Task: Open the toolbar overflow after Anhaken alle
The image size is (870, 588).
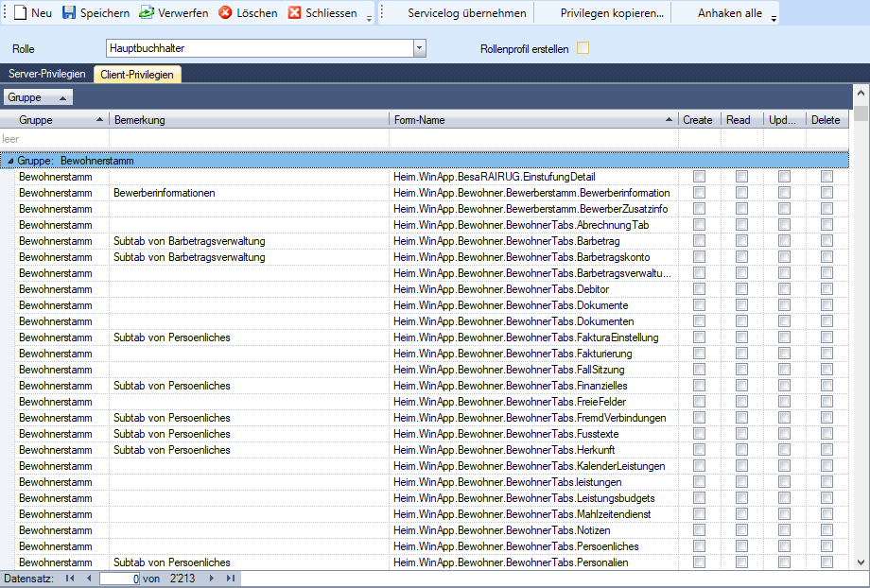Action: point(774,17)
